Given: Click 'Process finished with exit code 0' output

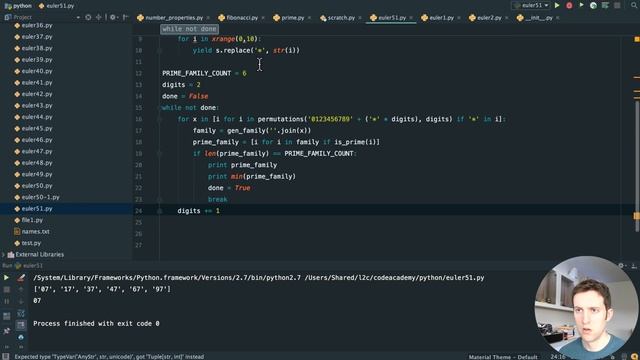Looking at the screenshot, I should 96,324.
